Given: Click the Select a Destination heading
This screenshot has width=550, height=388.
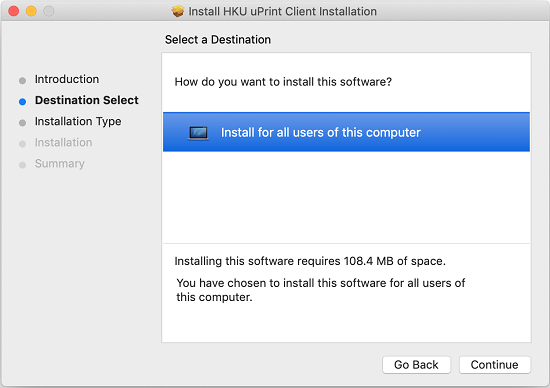Looking at the screenshot, I should point(218,40).
